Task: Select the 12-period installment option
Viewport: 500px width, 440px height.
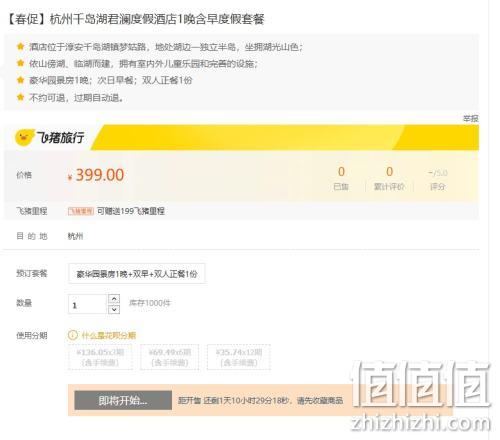Action: pyautogui.click(x=239, y=357)
